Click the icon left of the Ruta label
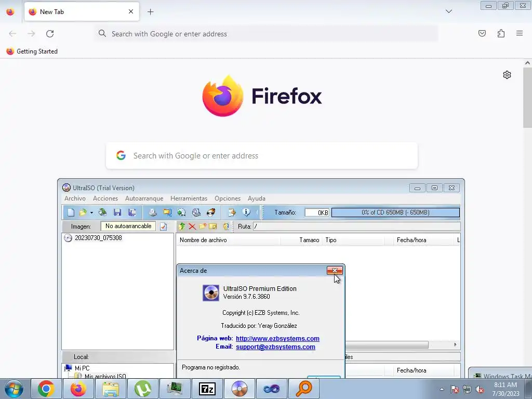The image size is (532, 399). pyautogui.click(x=226, y=227)
